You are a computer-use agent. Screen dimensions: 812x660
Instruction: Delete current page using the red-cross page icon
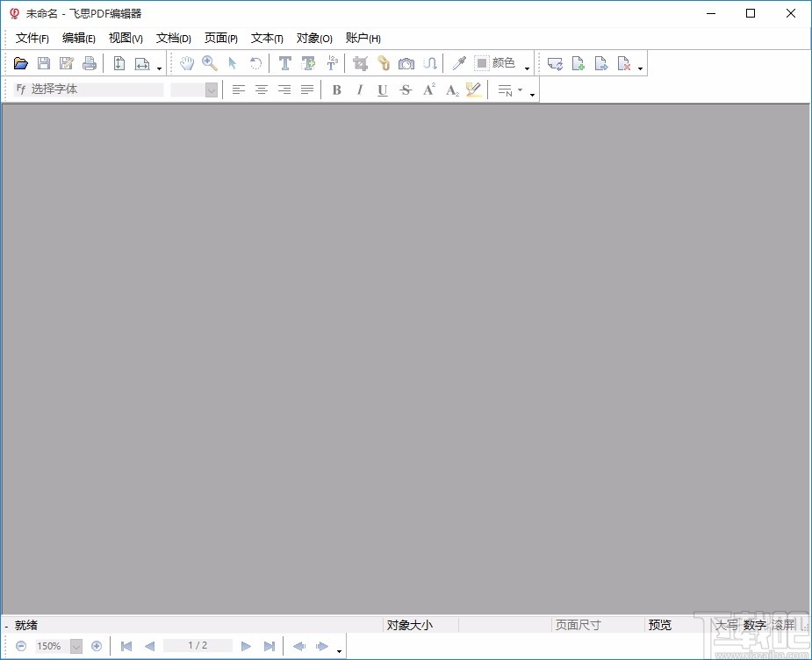click(622, 62)
